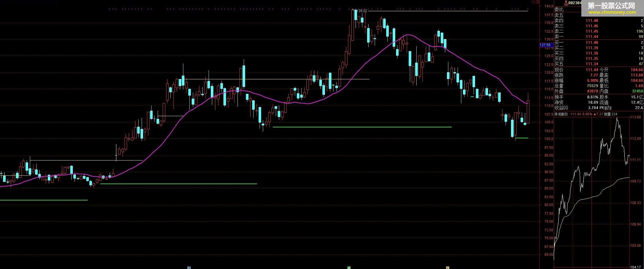Image resolution: width=644 pixels, height=269 pixels.
Task: Click the 买一 price 111.40
Action: (x=592, y=42)
